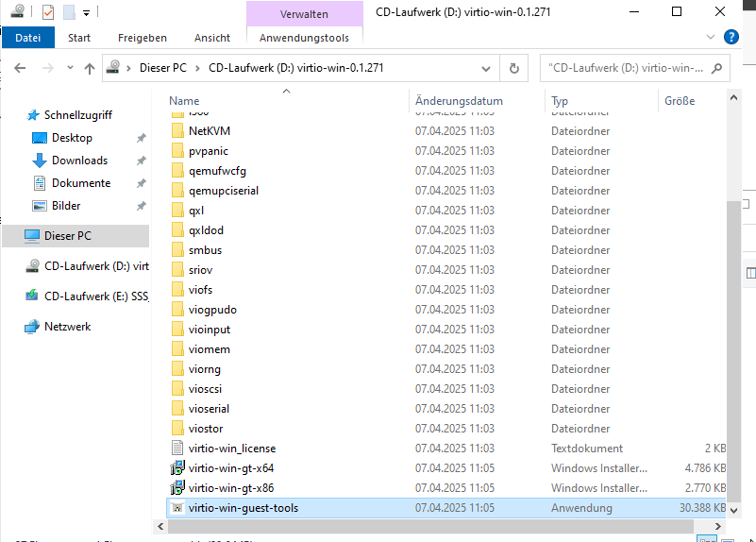
Task: Select the qemufwcfg folder icon
Action: tap(177, 171)
